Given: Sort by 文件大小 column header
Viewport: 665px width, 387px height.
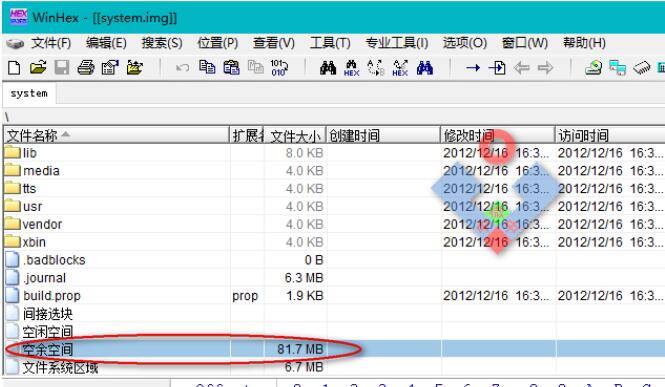Looking at the screenshot, I should coord(295,135).
